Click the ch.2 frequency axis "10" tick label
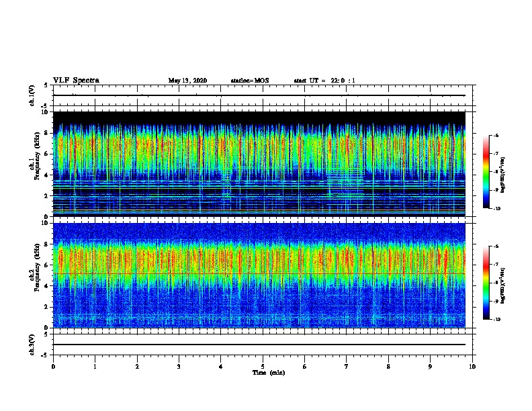 pos(45,223)
